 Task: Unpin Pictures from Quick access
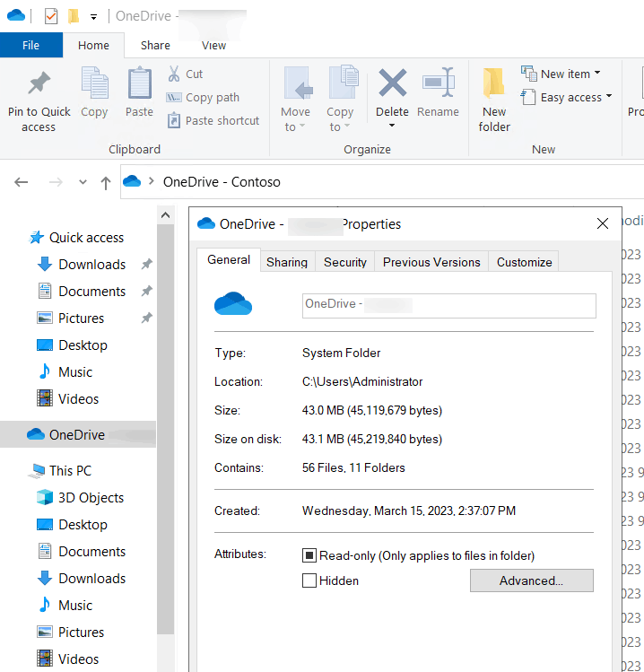(147, 318)
